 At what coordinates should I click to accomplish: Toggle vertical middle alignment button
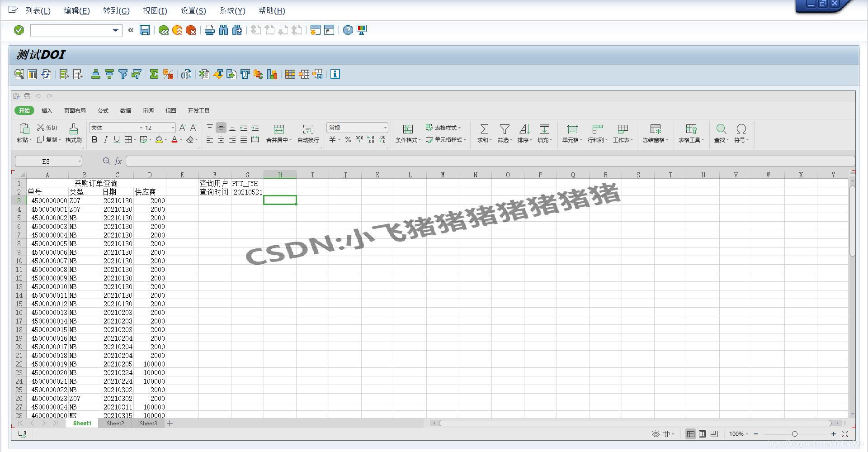[221, 128]
